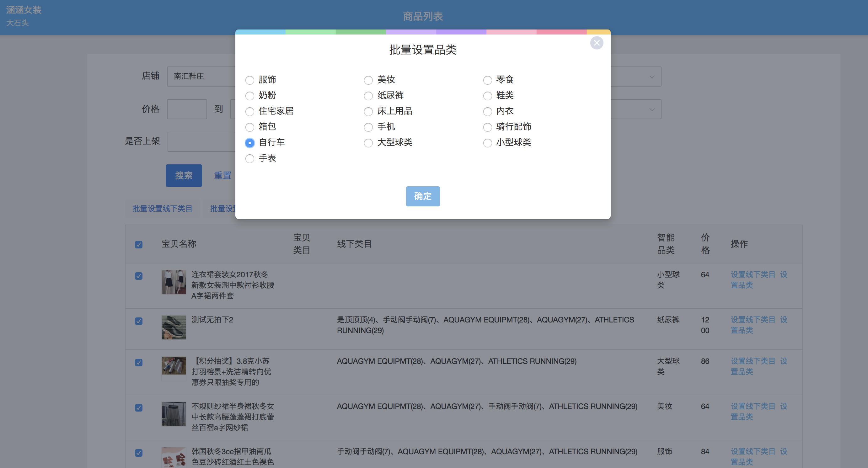The image size is (868, 468).
Task: Select the 美妆 radio option
Action: (x=368, y=80)
